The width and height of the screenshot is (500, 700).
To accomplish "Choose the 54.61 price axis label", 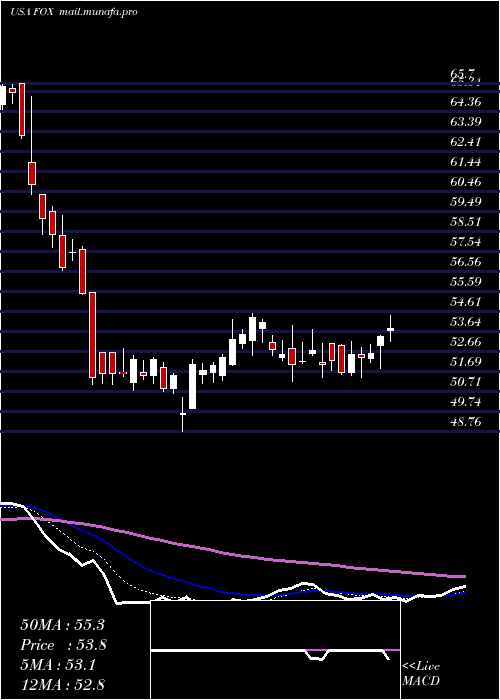I will click(466, 301).
